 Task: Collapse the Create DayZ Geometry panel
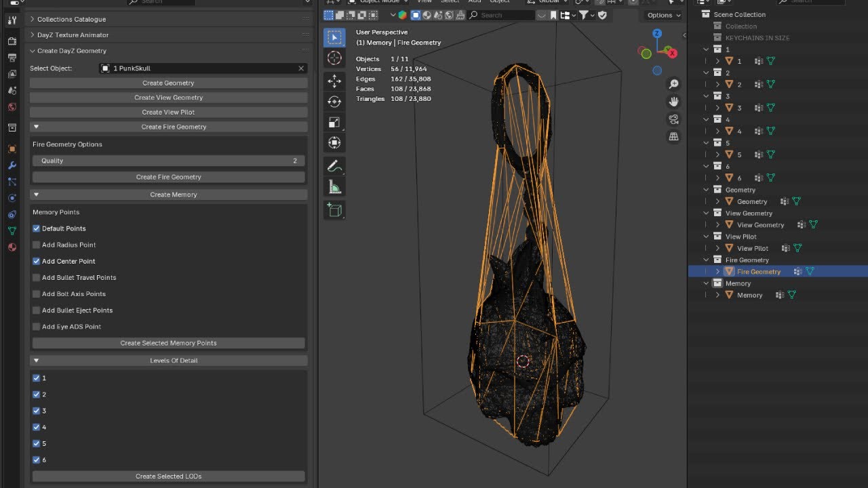(x=32, y=51)
